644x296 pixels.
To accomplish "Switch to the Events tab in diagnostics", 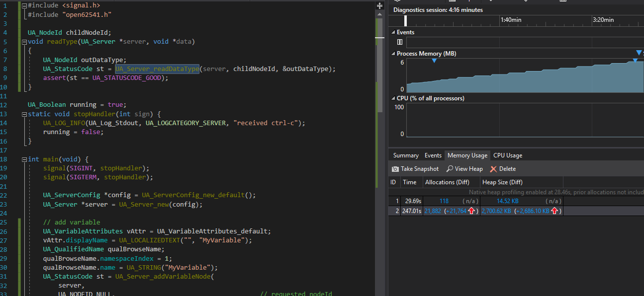I will click(433, 155).
